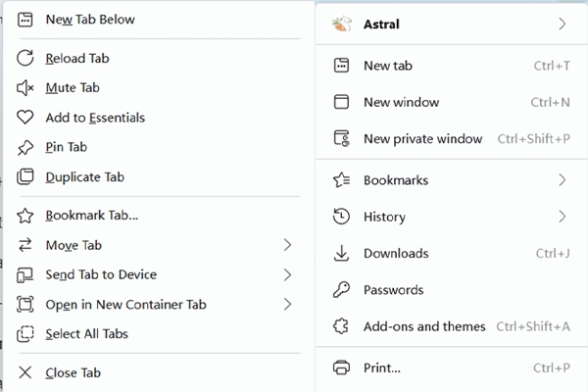Click the Reload Tab circular arrow icon
Viewport: 588px width, 392px height.
click(x=25, y=58)
